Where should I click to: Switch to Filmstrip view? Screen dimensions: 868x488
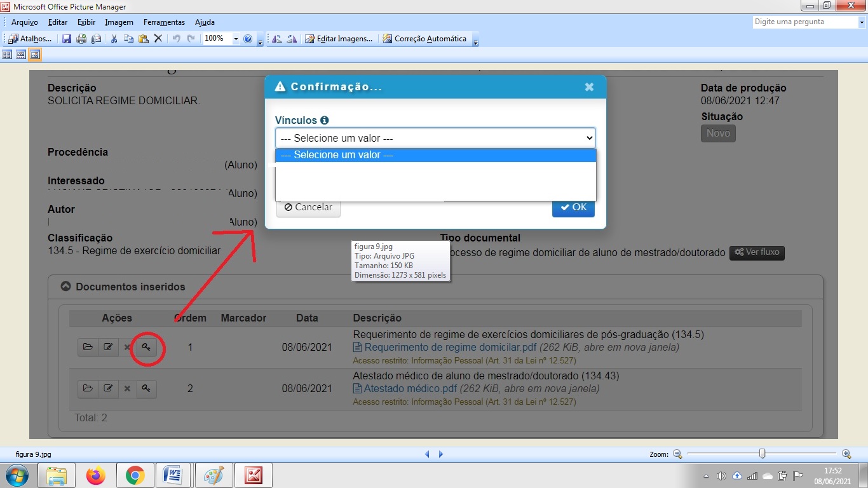point(21,55)
